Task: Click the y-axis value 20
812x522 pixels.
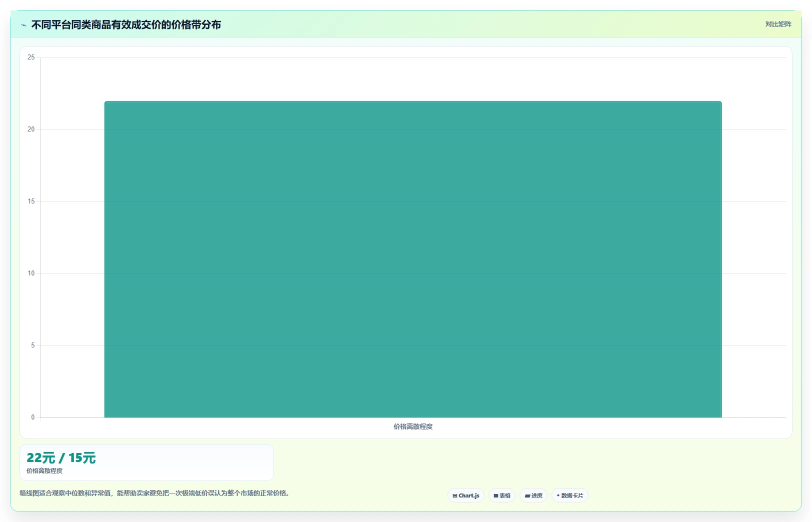Action: tap(31, 129)
